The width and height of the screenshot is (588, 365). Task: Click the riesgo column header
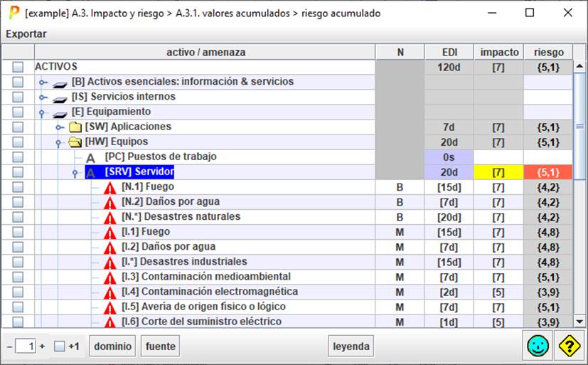[x=548, y=52]
